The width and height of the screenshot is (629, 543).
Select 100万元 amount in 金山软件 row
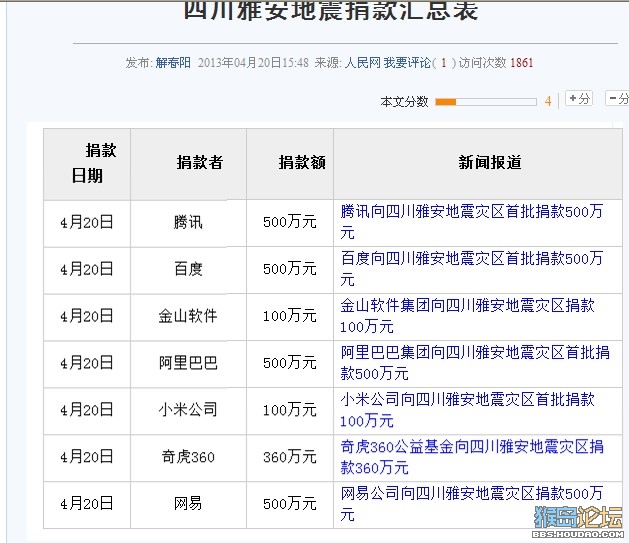[x=290, y=316]
